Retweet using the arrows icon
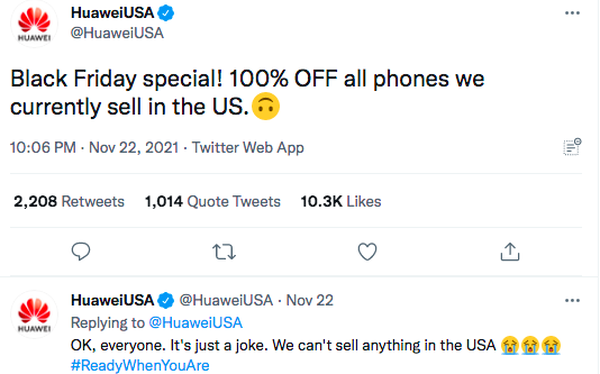 pos(224,252)
